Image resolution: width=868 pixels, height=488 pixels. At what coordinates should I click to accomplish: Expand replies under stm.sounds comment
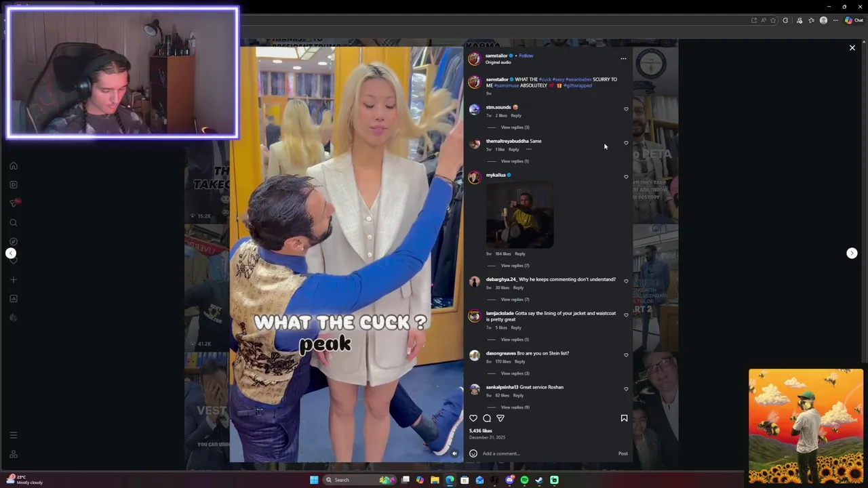click(515, 127)
